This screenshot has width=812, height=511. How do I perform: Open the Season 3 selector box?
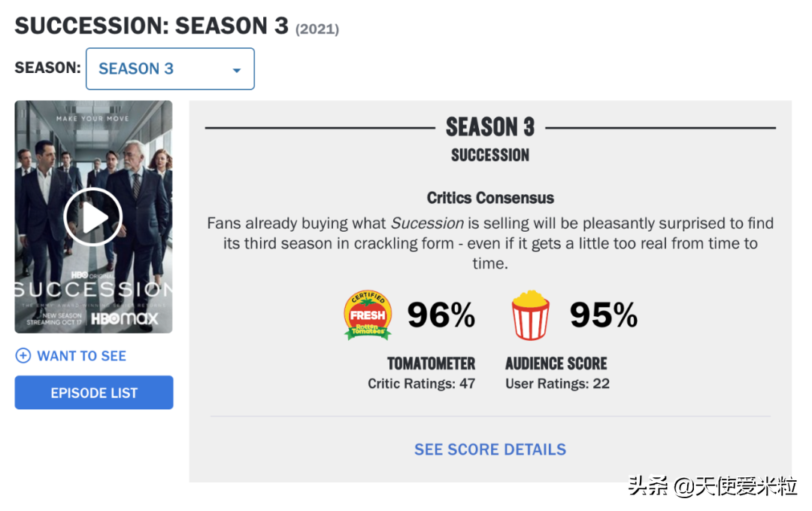(169, 69)
